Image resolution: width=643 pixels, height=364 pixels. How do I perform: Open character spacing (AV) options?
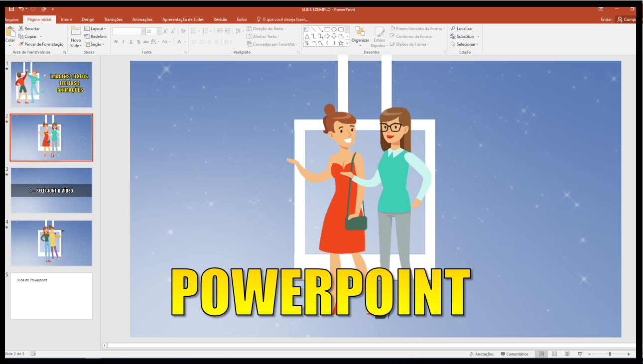point(155,42)
